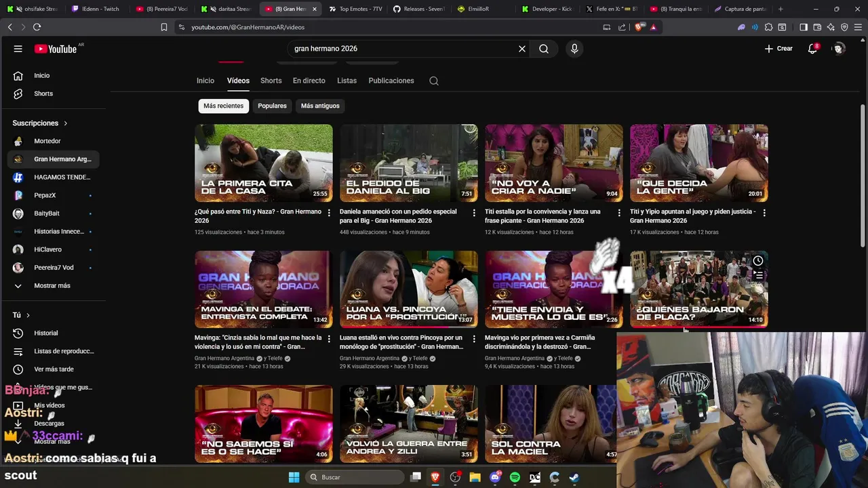Reload the page with browser refresh
Screen dimensions: 868x488
37,27
